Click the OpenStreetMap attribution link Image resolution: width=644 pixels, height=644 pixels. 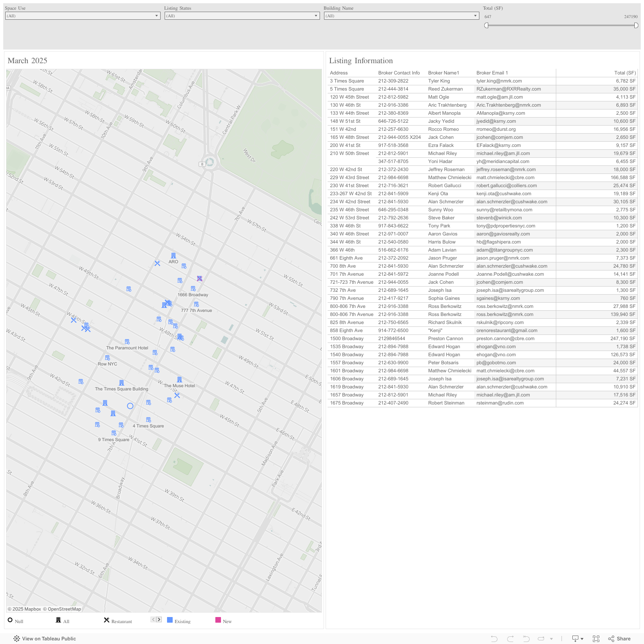pyautogui.click(x=62, y=609)
